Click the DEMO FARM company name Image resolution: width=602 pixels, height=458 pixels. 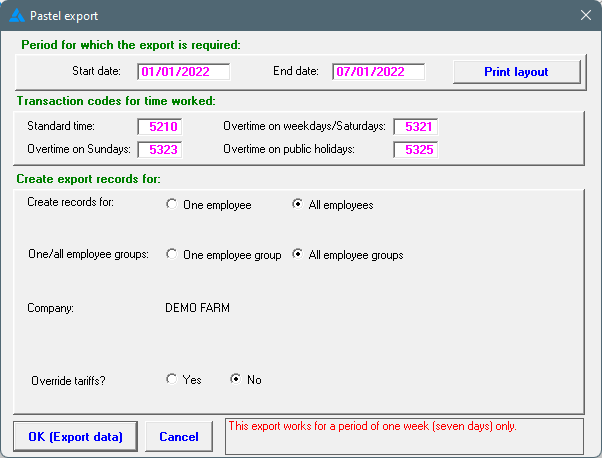pyautogui.click(x=197, y=308)
